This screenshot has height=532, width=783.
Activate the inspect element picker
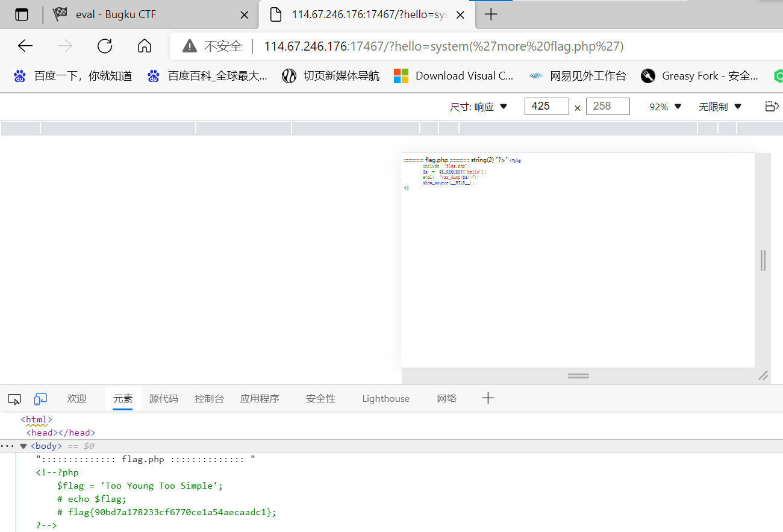coord(14,399)
